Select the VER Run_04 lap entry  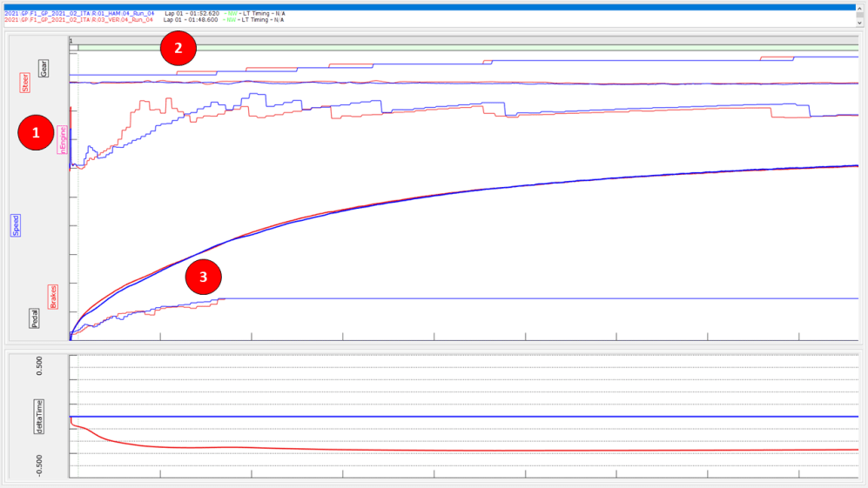coord(78,20)
